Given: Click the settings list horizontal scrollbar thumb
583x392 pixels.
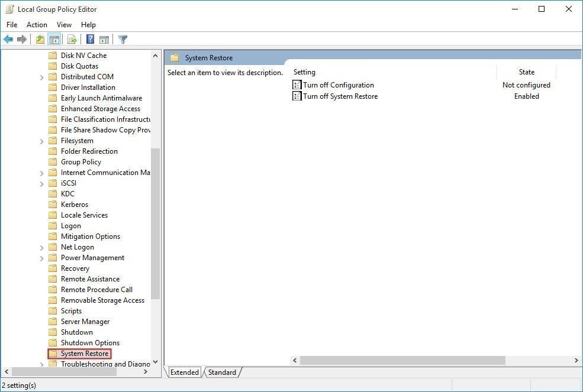Looking at the screenshot, I should (402, 361).
